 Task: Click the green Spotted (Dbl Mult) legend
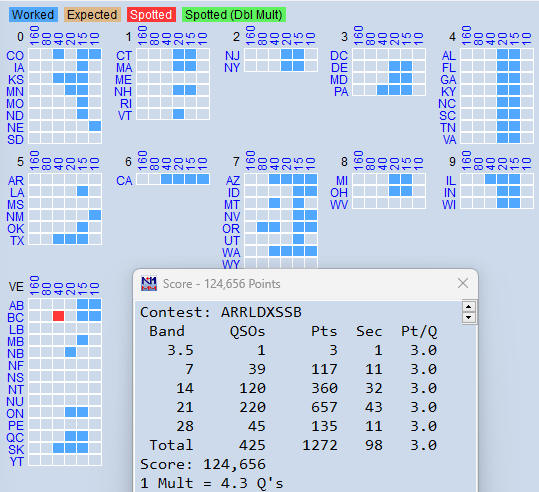coord(234,15)
